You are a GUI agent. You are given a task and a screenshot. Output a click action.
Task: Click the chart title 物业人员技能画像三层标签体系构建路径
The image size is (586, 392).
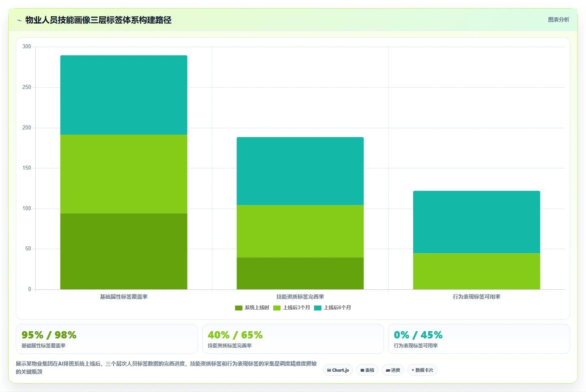[98, 20]
